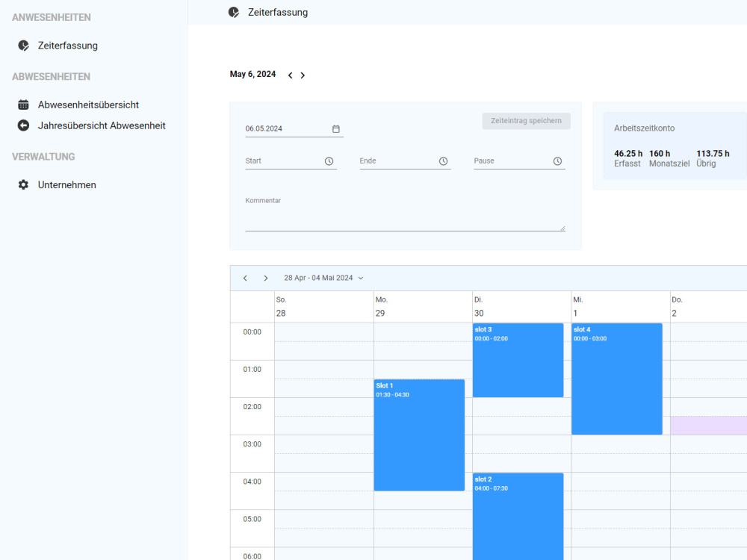Open the Ende time clock picker
The image size is (747, 560).
pyautogui.click(x=443, y=161)
